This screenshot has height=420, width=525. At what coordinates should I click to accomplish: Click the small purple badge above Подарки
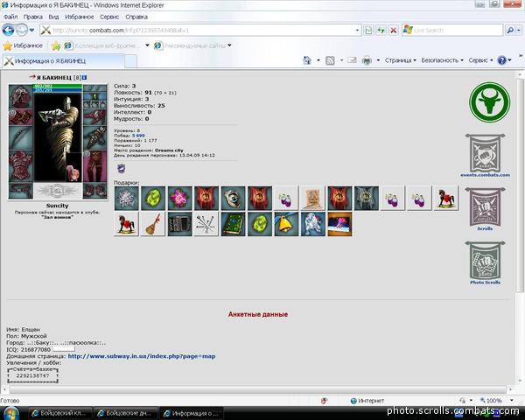[122, 169]
